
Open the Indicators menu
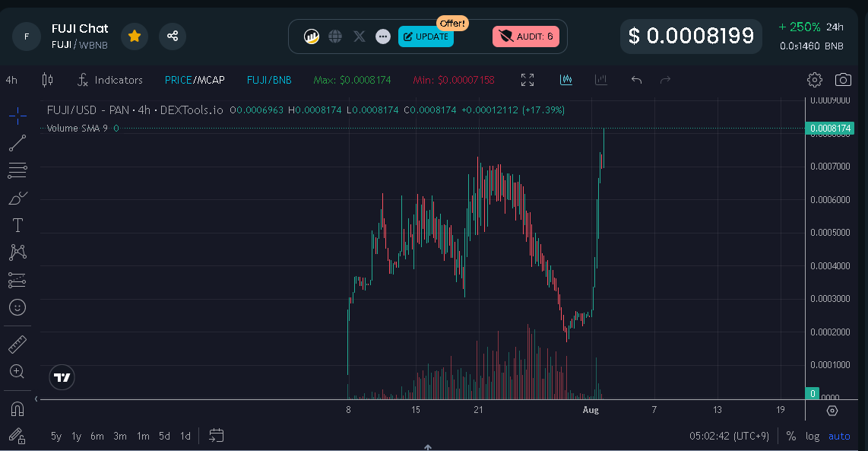(110, 81)
